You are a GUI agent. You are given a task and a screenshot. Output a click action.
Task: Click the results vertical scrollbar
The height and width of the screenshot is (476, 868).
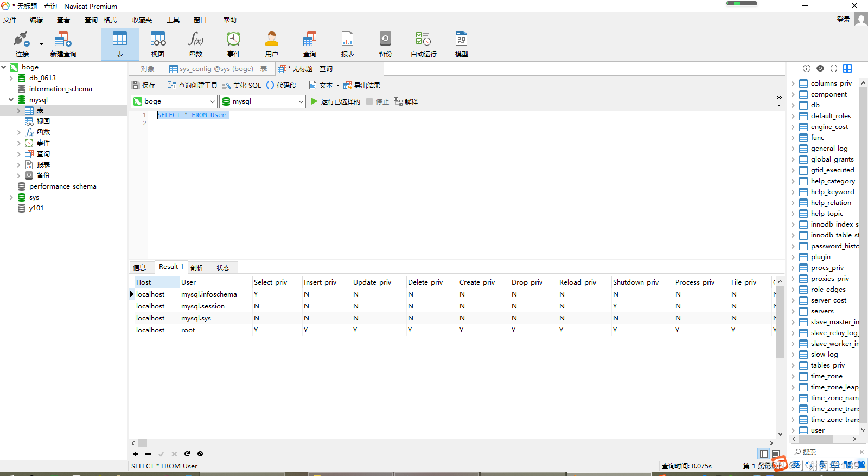click(x=780, y=322)
